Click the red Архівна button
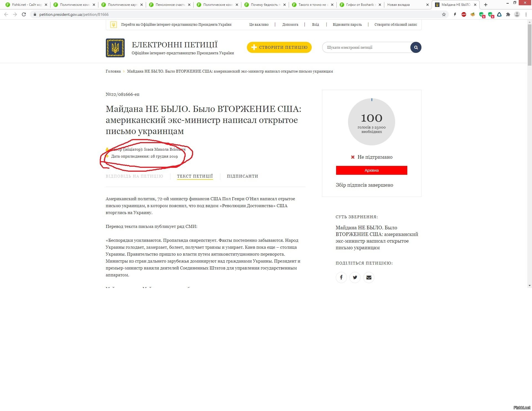 372,170
